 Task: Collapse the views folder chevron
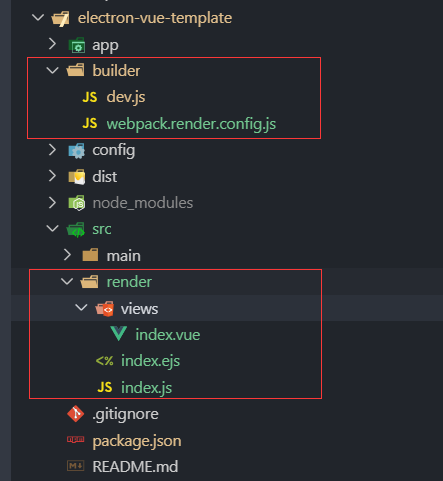(81, 307)
